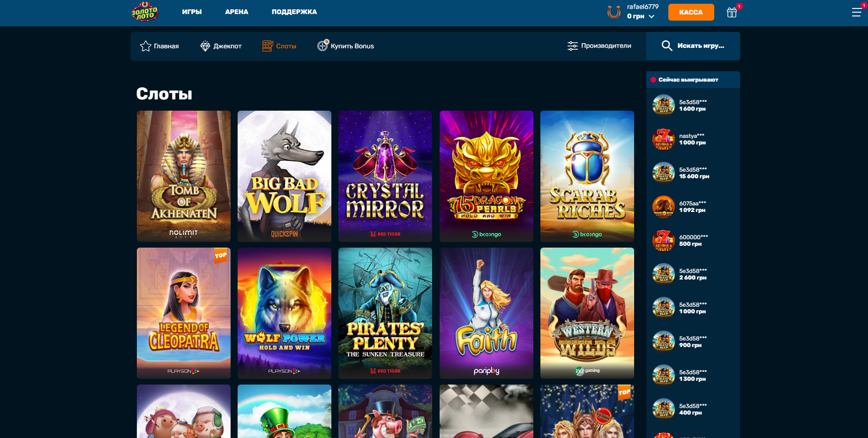Click the 1 300 грн winner game icon
Viewport: 868px width, 438px height.
tap(664, 376)
